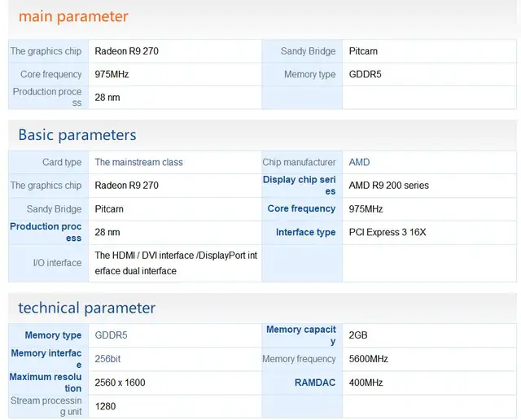Screen dimensions: 521x420
Task: Click the main parameter section heading
Action: (73, 16)
